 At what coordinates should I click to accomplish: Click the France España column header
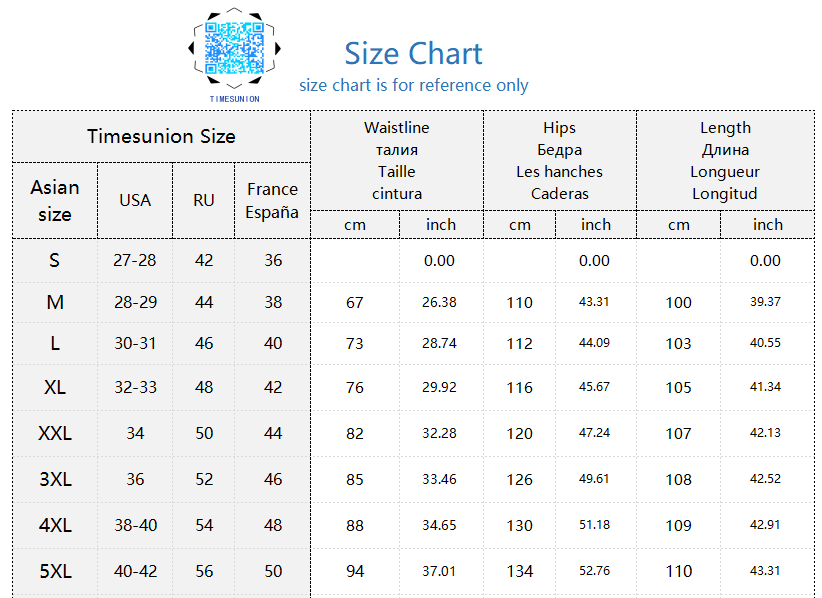pos(273,201)
